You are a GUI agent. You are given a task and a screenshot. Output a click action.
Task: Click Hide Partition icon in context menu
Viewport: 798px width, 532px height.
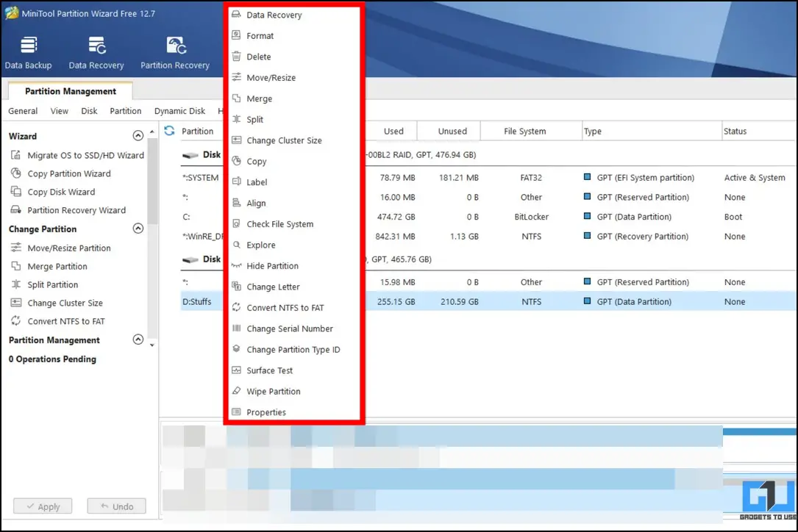[x=236, y=265]
